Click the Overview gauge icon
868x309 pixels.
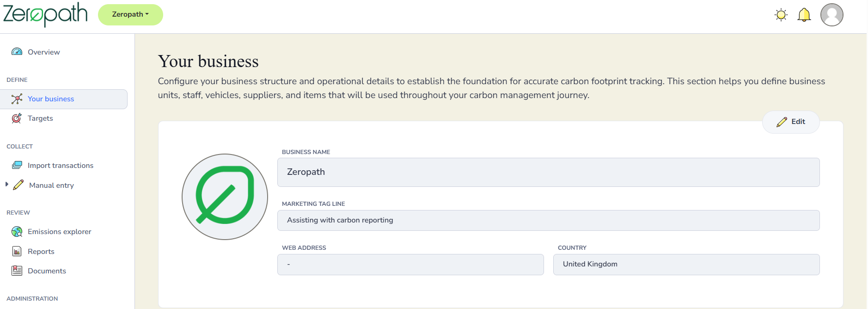click(17, 52)
